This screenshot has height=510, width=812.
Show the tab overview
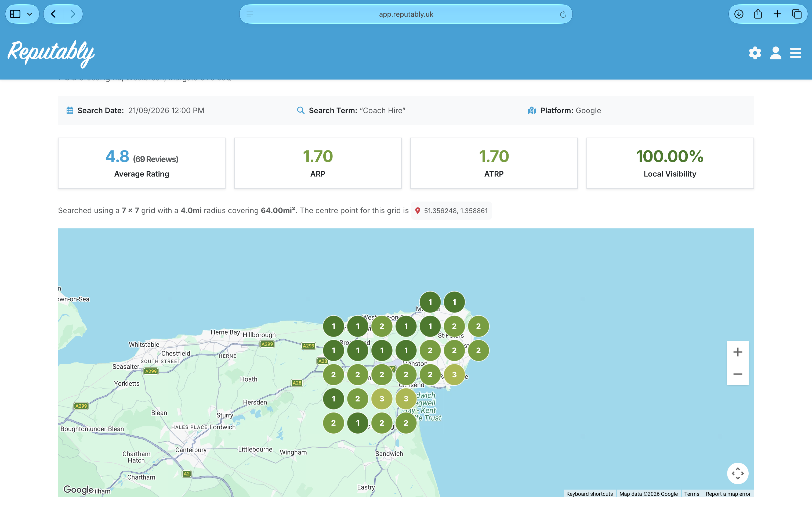796,14
